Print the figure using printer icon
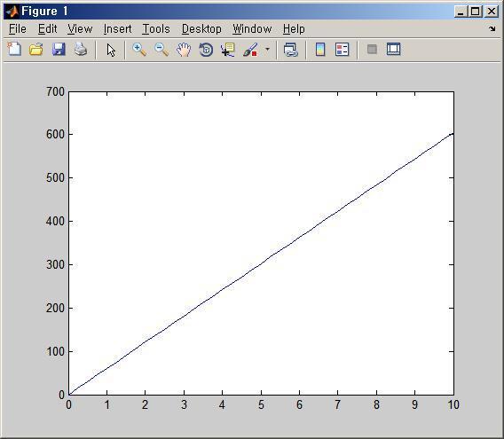Screen dimensions: 504x439 coord(81,50)
